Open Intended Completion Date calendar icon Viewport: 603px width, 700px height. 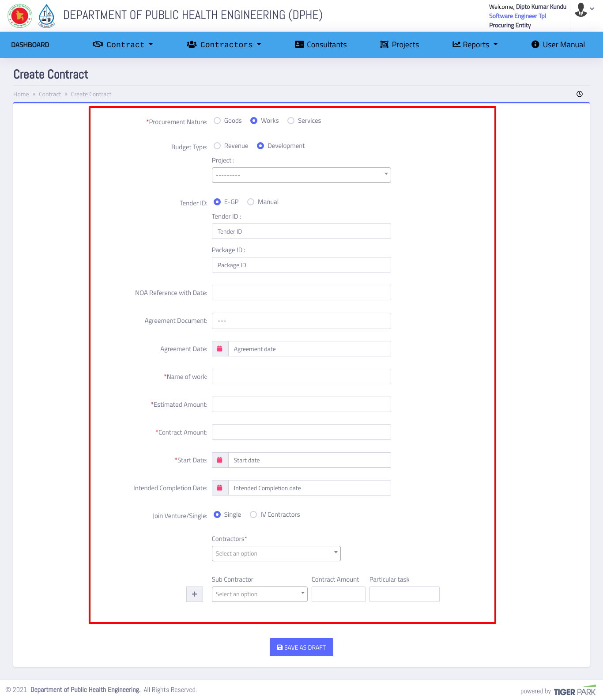coord(220,488)
